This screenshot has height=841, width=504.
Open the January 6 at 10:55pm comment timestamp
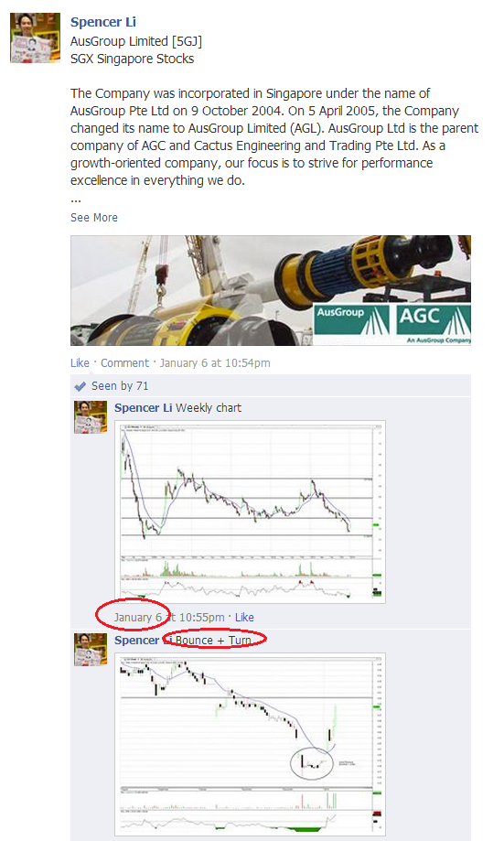[x=169, y=618]
